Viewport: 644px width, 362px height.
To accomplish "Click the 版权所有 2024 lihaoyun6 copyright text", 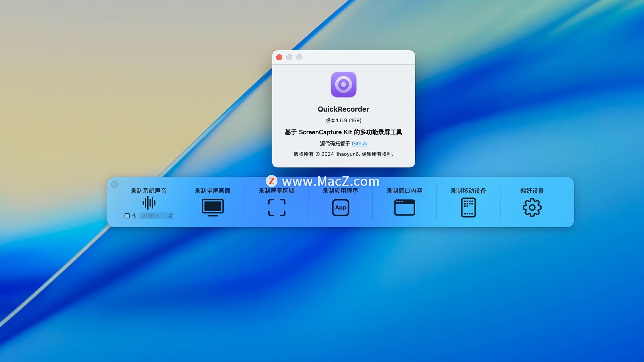I will [343, 154].
